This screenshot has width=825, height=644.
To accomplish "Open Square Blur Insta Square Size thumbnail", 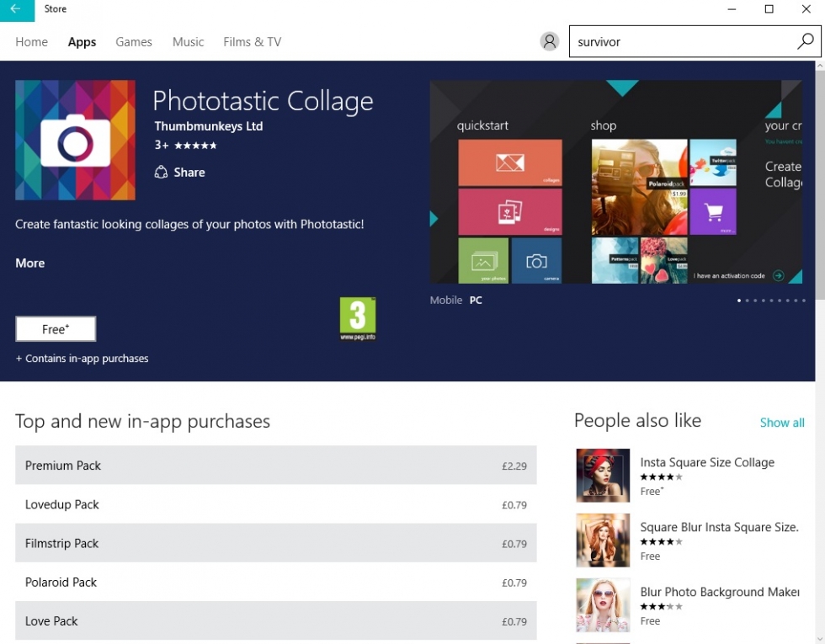I will 603,540.
